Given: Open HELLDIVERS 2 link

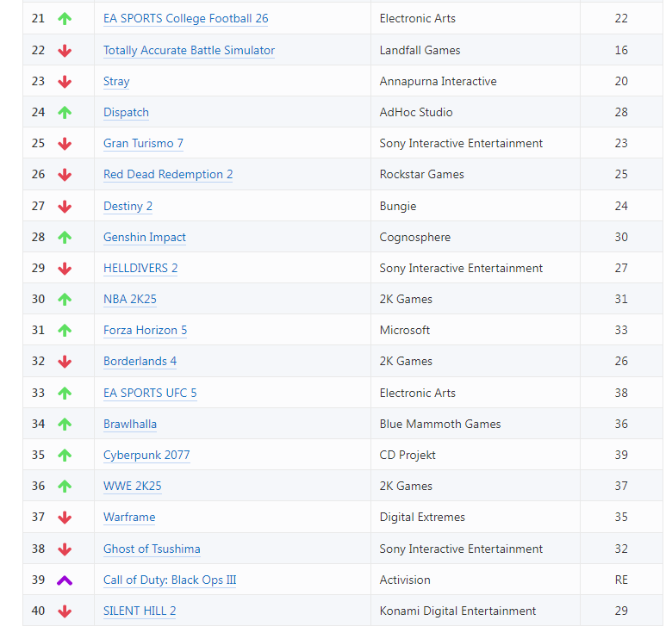Looking at the screenshot, I should 140,268.
